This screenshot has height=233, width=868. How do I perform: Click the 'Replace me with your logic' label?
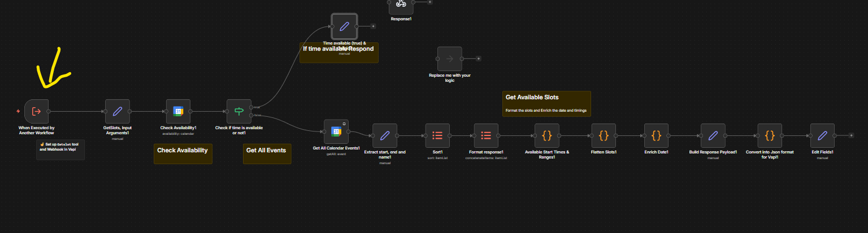tap(450, 78)
